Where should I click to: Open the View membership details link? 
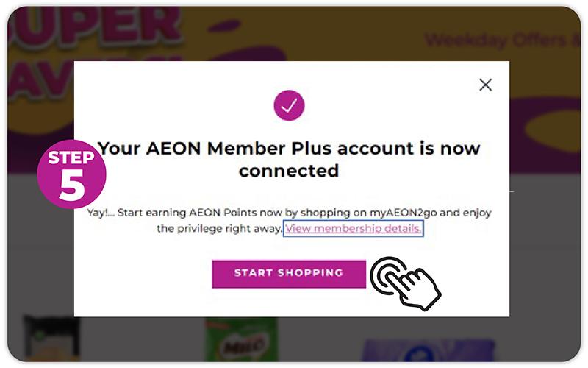(354, 229)
